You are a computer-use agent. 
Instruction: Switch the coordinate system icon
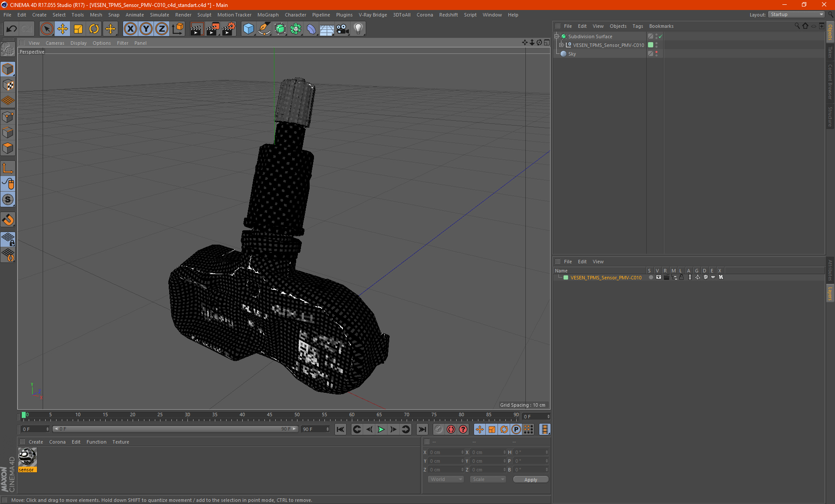tap(178, 29)
